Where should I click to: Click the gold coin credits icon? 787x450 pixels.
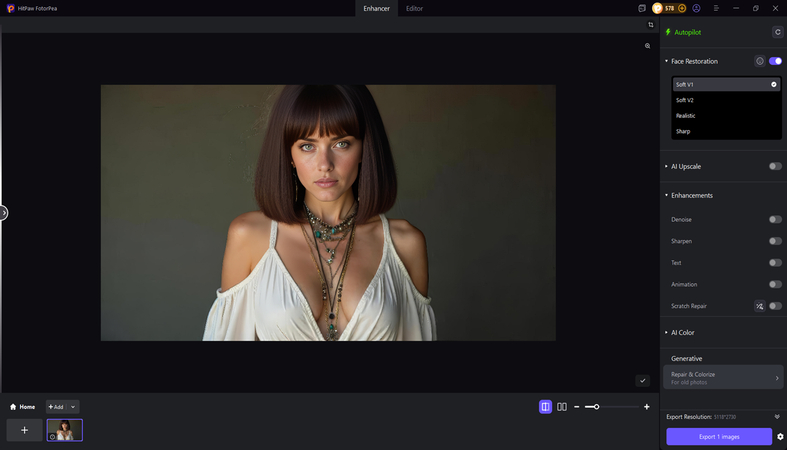coord(658,9)
